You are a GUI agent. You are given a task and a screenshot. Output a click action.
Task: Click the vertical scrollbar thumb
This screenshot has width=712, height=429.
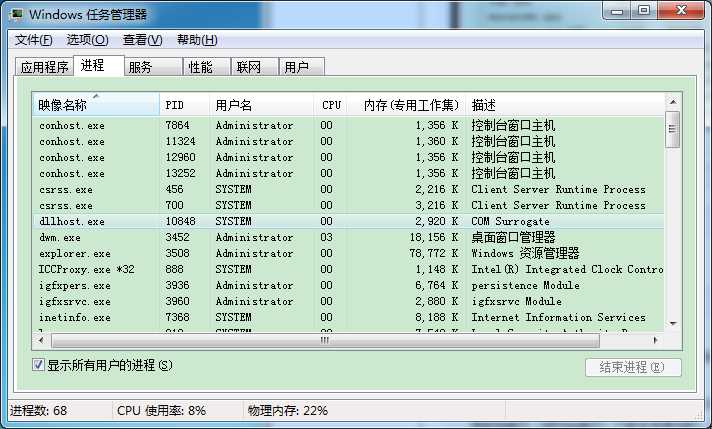click(673, 129)
